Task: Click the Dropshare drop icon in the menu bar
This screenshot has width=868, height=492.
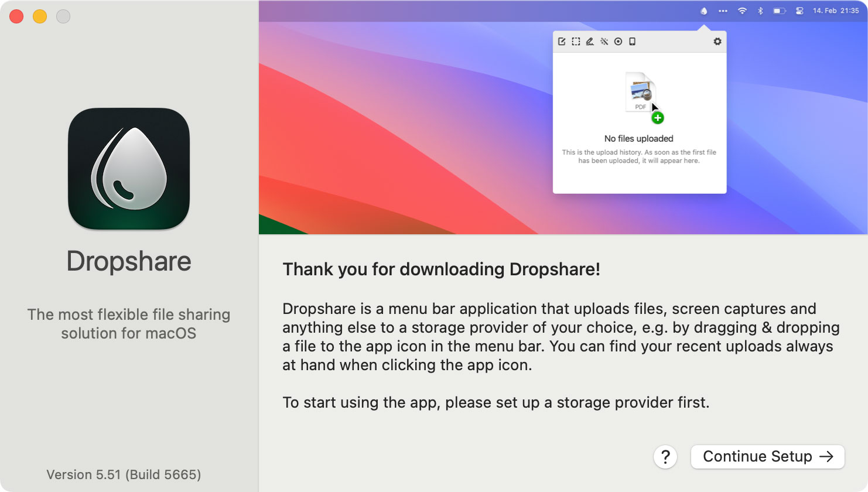Action: pos(704,11)
